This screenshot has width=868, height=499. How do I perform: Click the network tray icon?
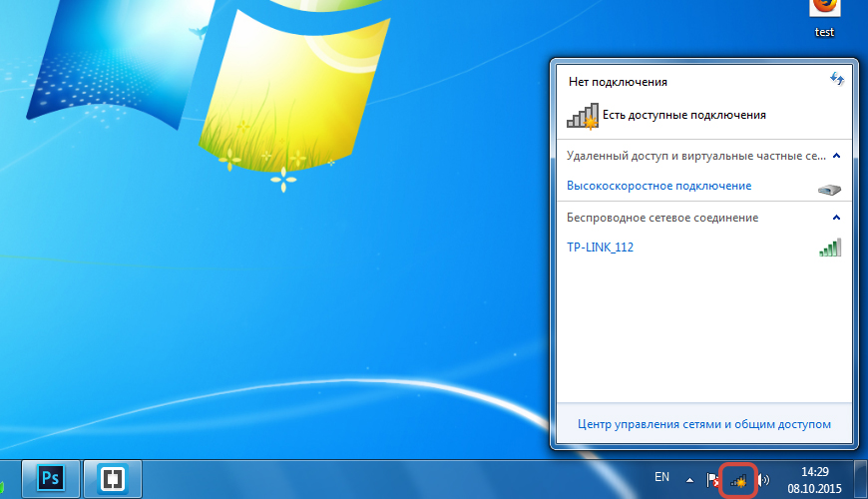(738, 481)
